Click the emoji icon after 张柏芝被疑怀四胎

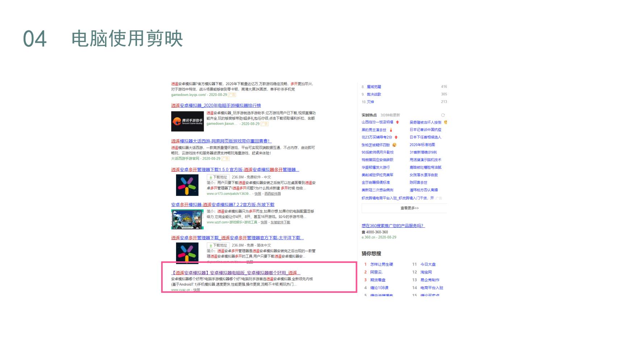coord(394,145)
